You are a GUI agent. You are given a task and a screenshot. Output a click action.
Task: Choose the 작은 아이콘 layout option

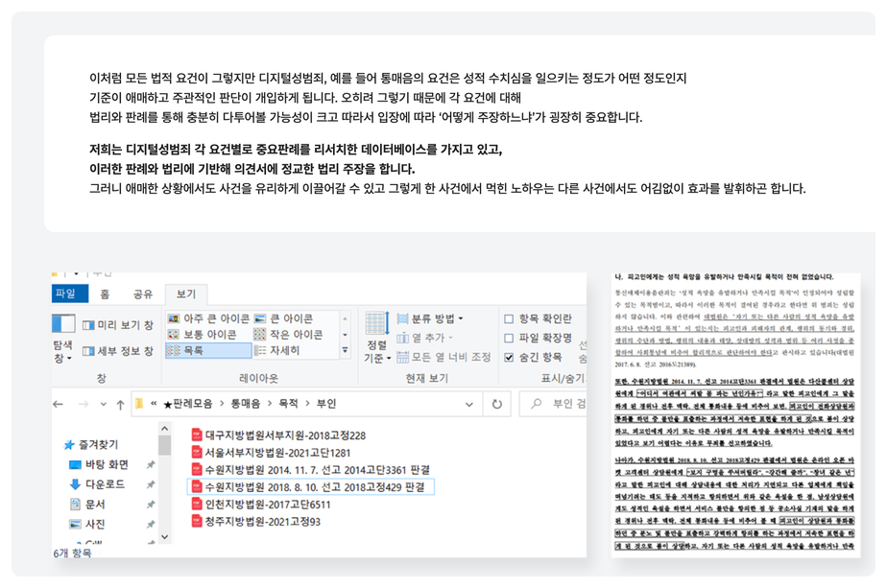pos(287,335)
